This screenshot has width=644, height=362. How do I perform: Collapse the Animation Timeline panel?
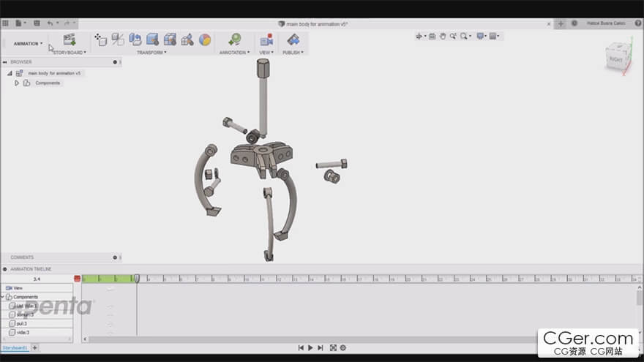point(5,270)
